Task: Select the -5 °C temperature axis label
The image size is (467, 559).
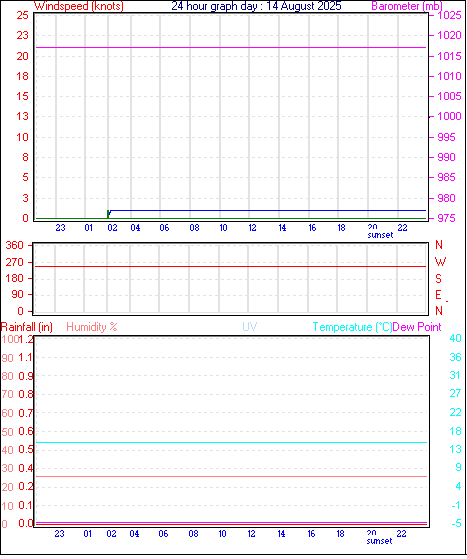Action: tap(457, 523)
